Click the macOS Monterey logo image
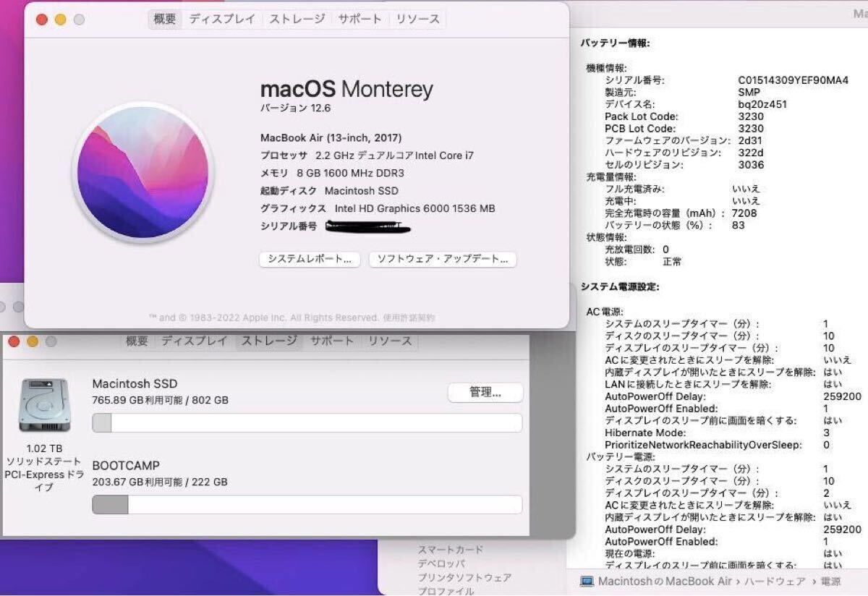 click(x=143, y=172)
